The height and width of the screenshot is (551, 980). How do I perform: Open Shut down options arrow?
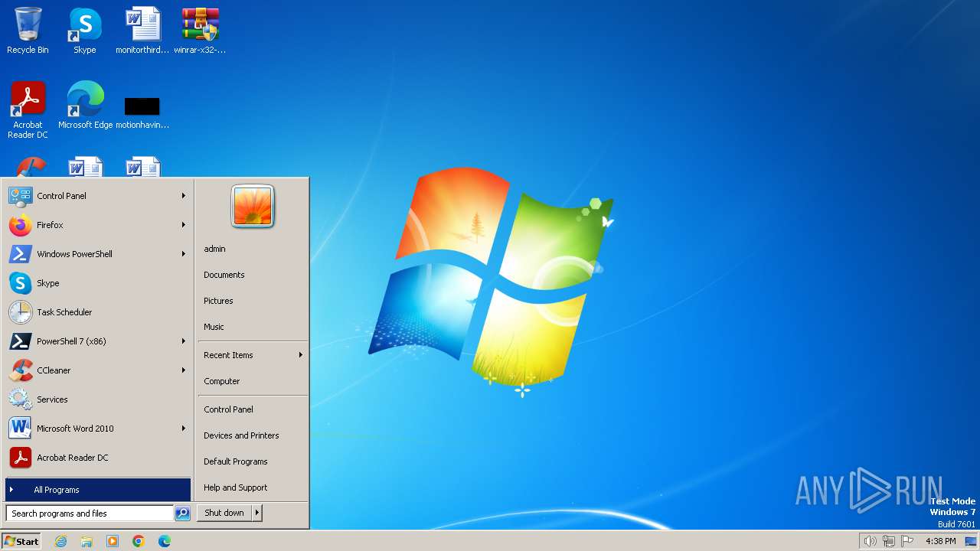click(x=257, y=513)
